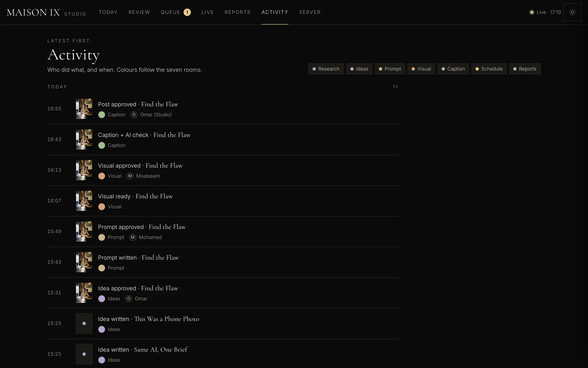Switch to the Review tab
Screen dimensions: 588x368
click(139, 12)
